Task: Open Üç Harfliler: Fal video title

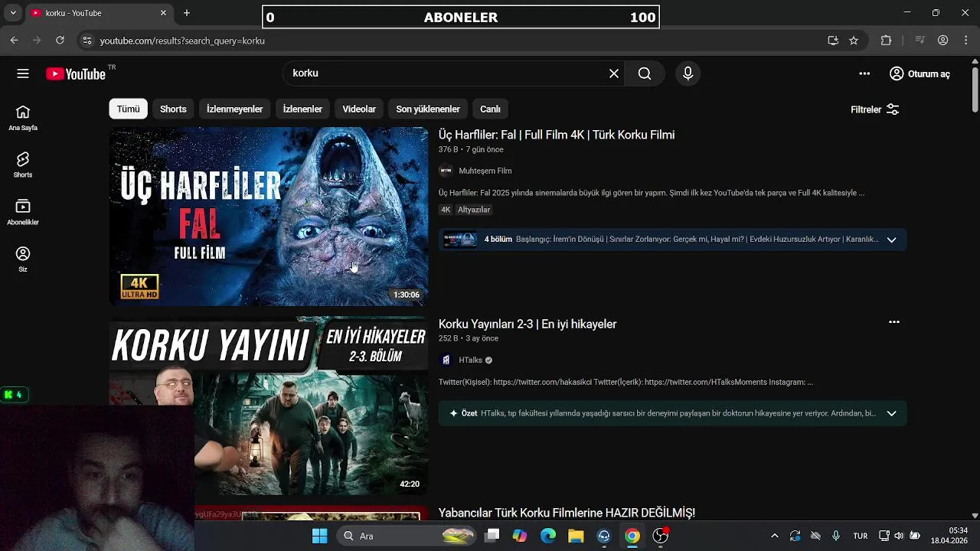Action: (557, 135)
